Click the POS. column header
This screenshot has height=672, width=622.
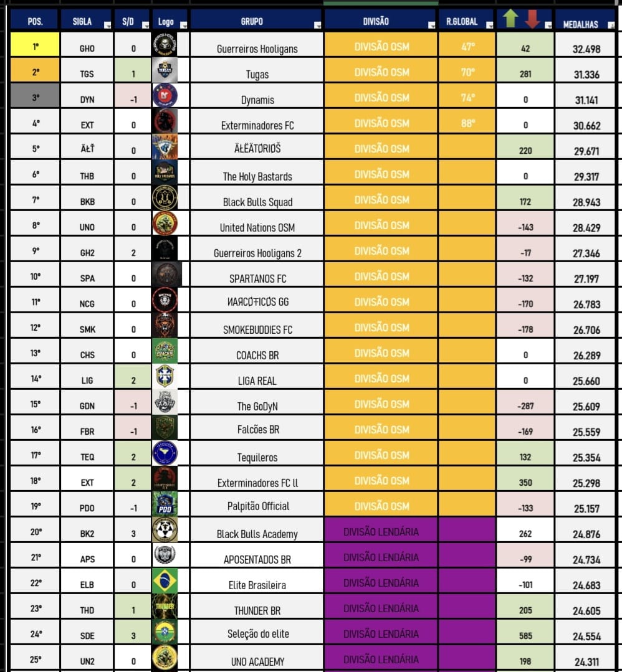coord(35,21)
